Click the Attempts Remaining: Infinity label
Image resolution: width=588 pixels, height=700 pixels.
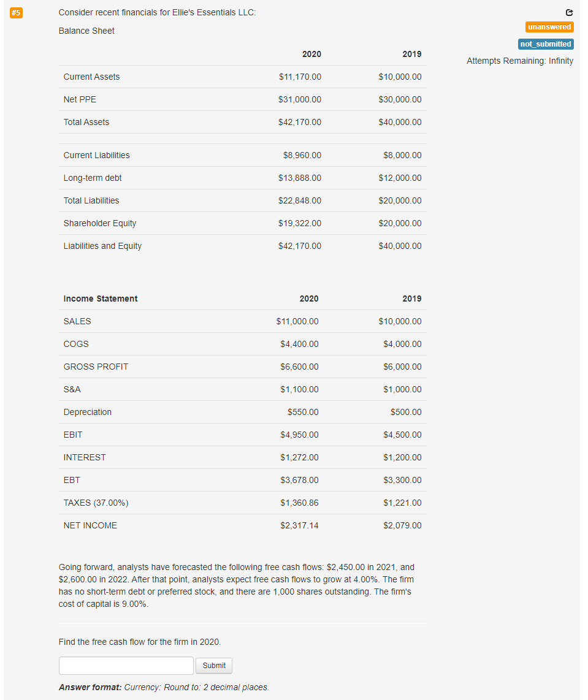pyautogui.click(x=520, y=61)
